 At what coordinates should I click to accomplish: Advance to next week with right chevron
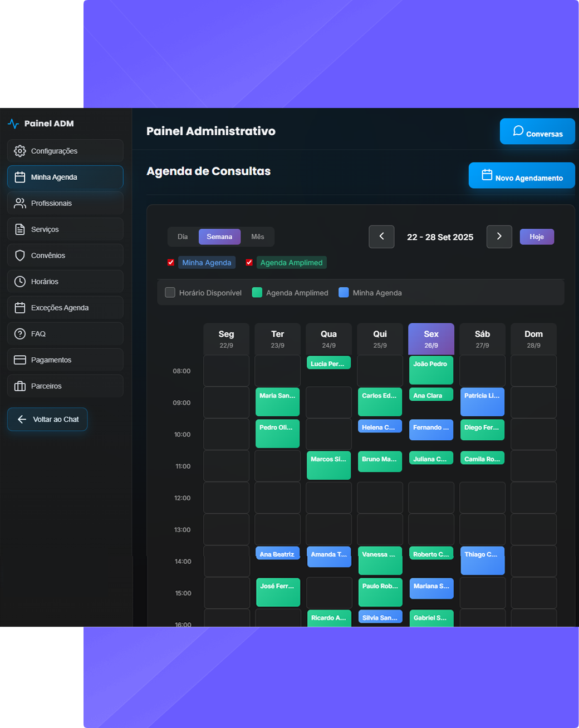tap(499, 237)
